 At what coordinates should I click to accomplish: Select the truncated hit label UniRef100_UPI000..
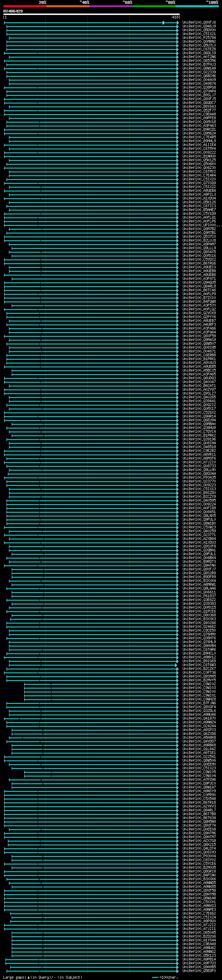tap(201, 225)
